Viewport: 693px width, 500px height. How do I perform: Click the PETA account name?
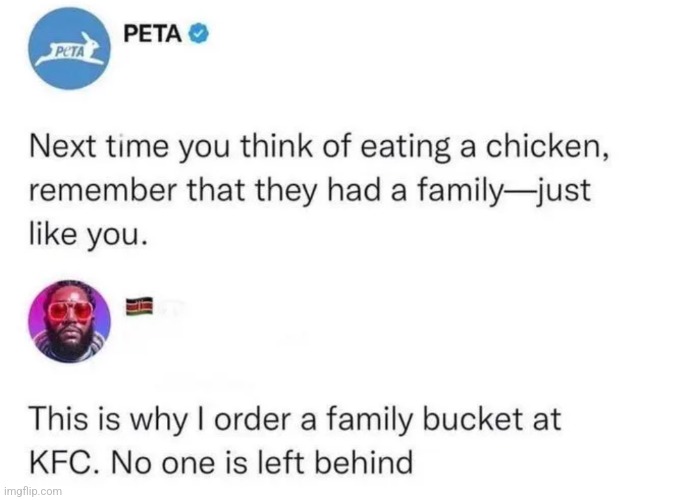tap(153, 34)
